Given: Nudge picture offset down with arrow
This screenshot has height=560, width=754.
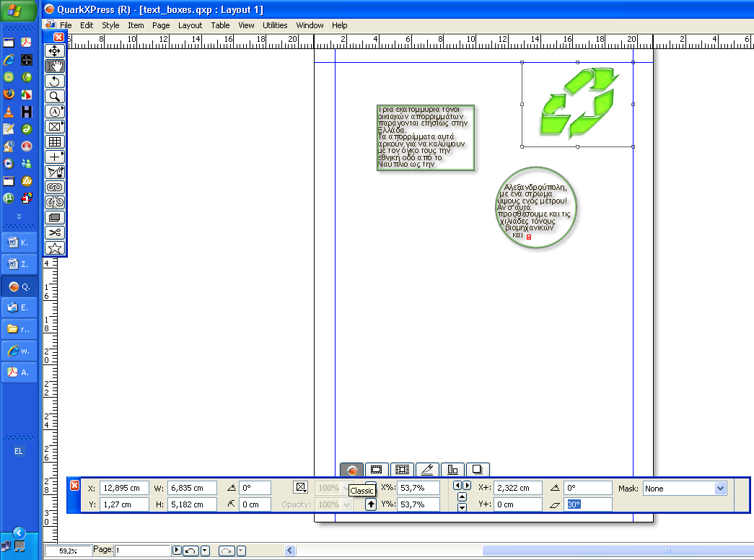Looking at the screenshot, I should tap(462, 507).
